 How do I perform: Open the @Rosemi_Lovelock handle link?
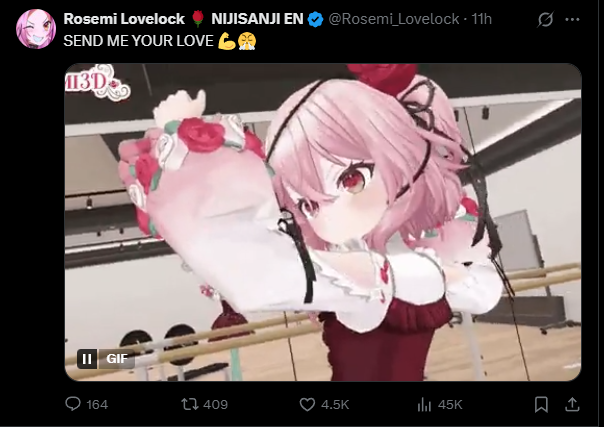click(394, 19)
